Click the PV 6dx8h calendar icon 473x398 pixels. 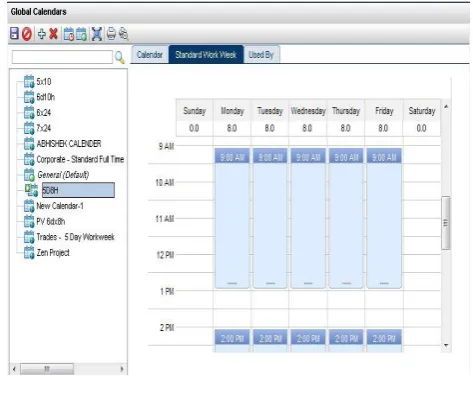29,221
